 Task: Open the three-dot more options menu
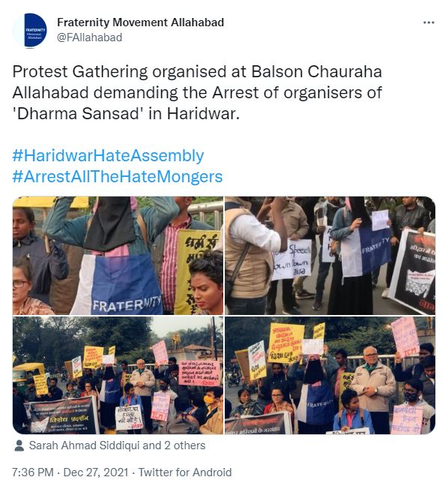pyautogui.click(x=429, y=22)
